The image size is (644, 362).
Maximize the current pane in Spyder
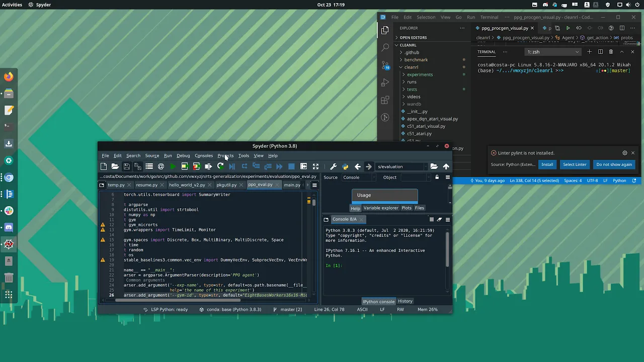click(x=303, y=166)
